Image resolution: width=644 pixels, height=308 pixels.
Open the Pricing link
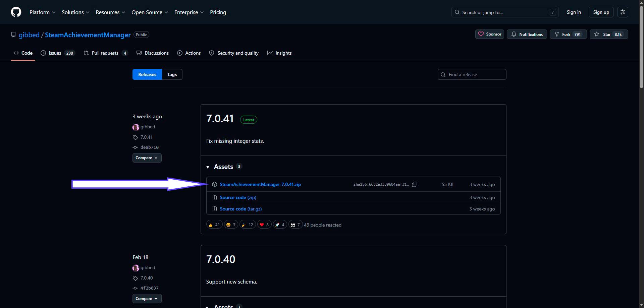pyautogui.click(x=218, y=12)
